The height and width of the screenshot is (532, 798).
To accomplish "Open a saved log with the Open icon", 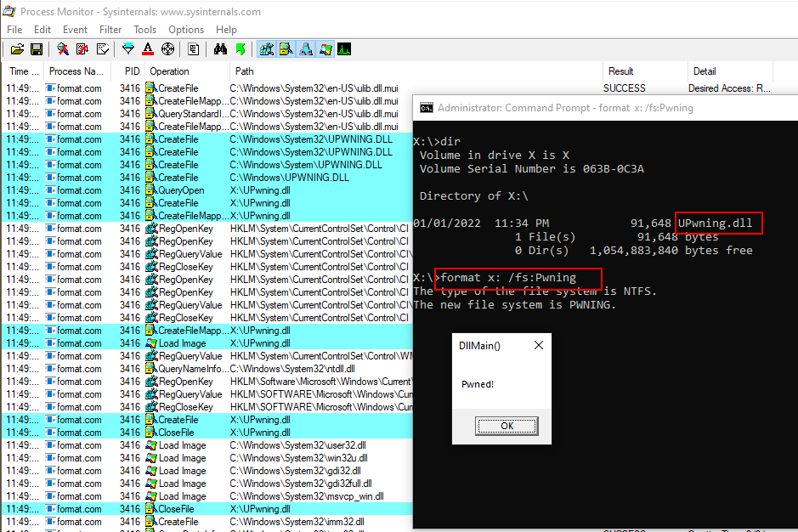I will click(x=17, y=49).
